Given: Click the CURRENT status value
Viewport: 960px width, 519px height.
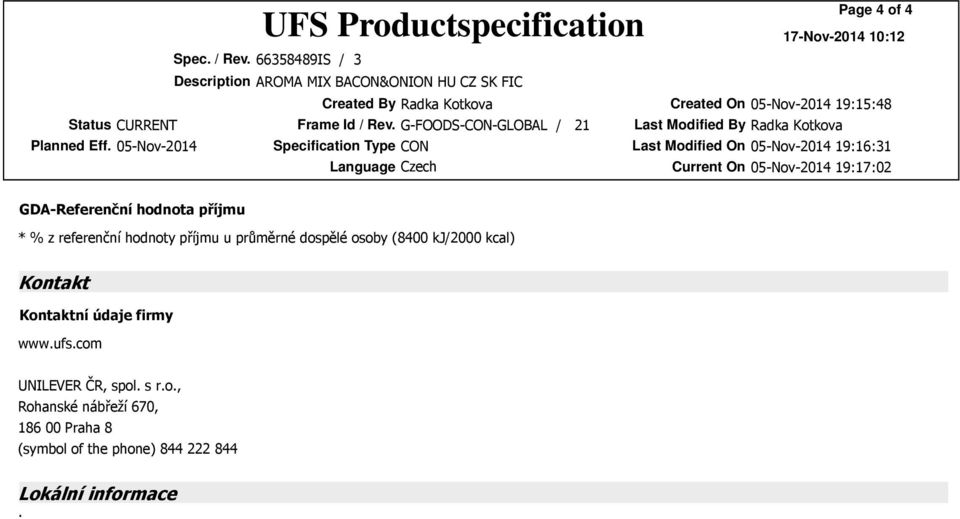Looking at the screenshot, I should (x=146, y=125).
